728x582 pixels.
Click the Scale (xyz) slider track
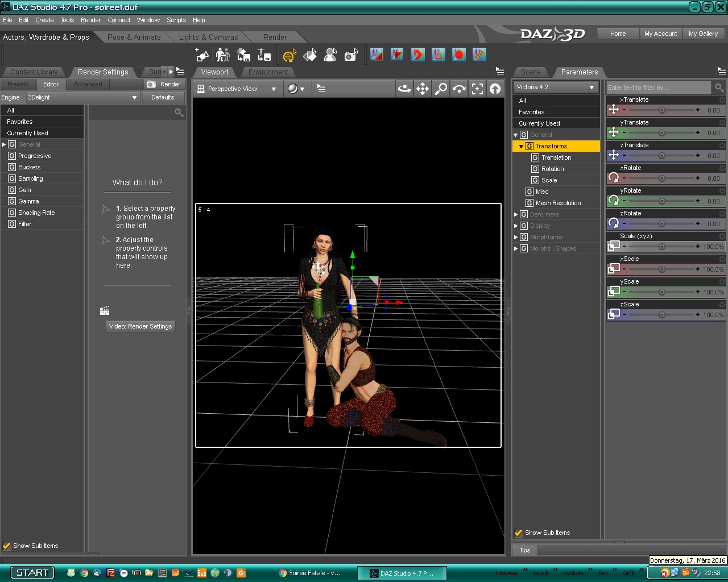pos(661,247)
